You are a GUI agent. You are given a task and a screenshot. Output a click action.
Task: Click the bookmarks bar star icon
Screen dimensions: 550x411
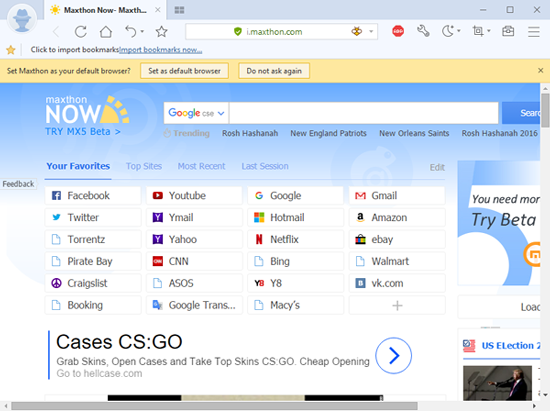click(11, 50)
